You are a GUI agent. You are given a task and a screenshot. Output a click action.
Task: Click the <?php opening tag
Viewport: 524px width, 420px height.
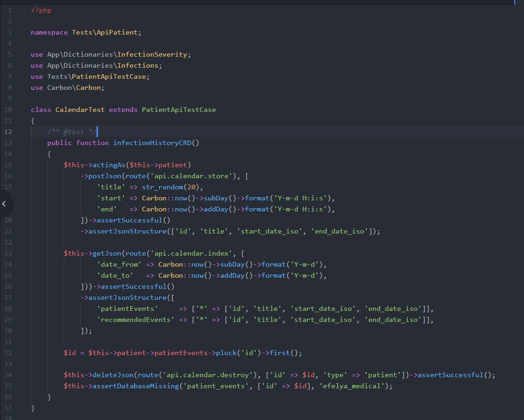click(41, 10)
